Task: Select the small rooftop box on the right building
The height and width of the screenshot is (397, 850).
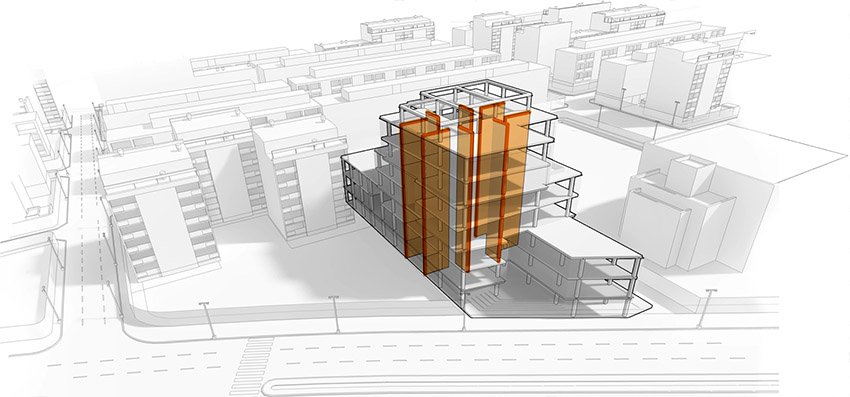Action: coord(687,175)
